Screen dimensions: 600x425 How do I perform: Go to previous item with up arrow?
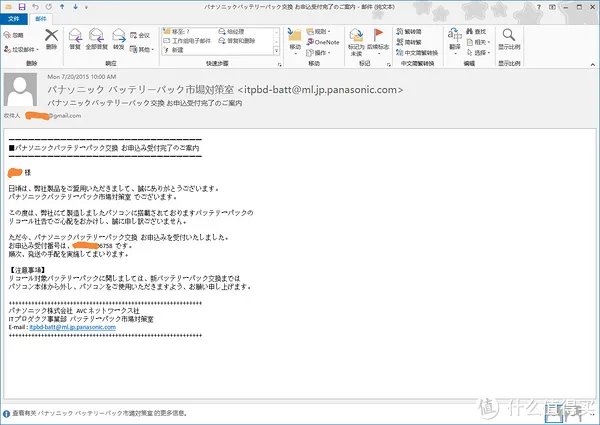(x=62, y=7)
